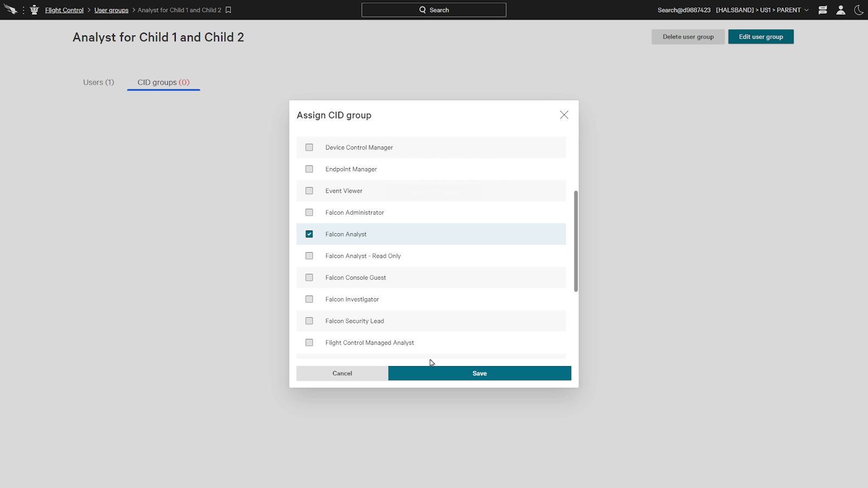This screenshot has width=868, height=488.
Task: Toggle dark mode with the moon icon
Action: [859, 10]
